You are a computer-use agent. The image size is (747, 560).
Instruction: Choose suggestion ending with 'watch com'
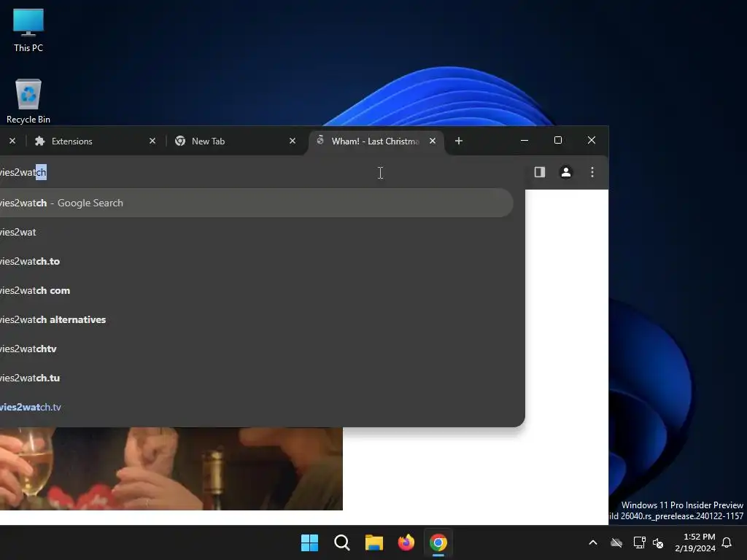click(x=256, y=290)
